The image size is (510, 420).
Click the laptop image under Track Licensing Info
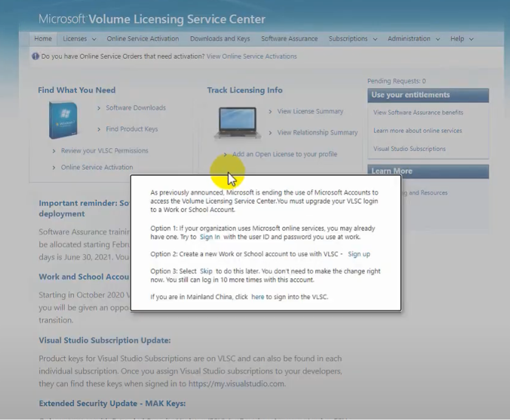238,123
